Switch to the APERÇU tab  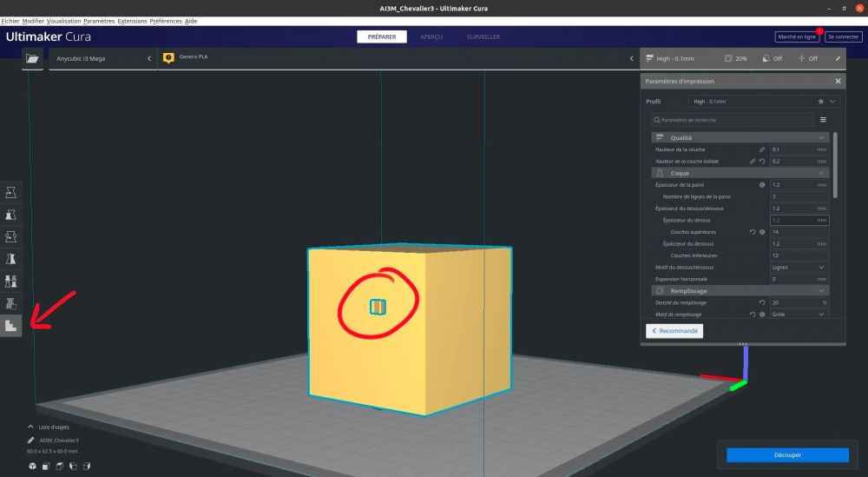[x=431, y=36]
